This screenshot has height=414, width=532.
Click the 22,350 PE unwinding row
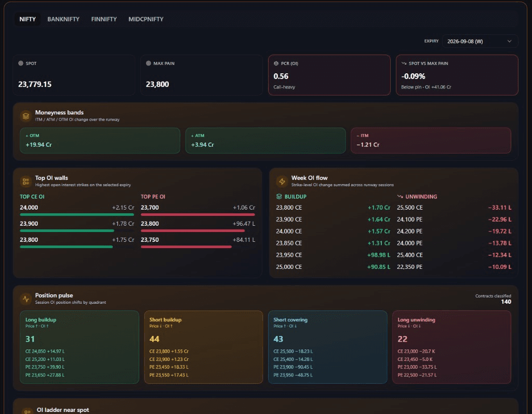pos(454,267)
